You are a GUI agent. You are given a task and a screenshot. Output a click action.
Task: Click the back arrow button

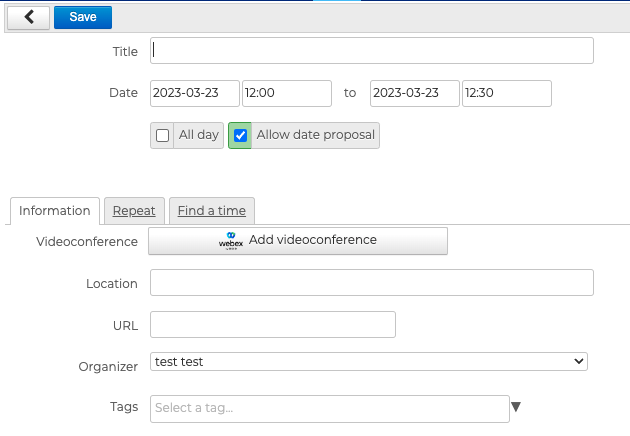point(28,17)
